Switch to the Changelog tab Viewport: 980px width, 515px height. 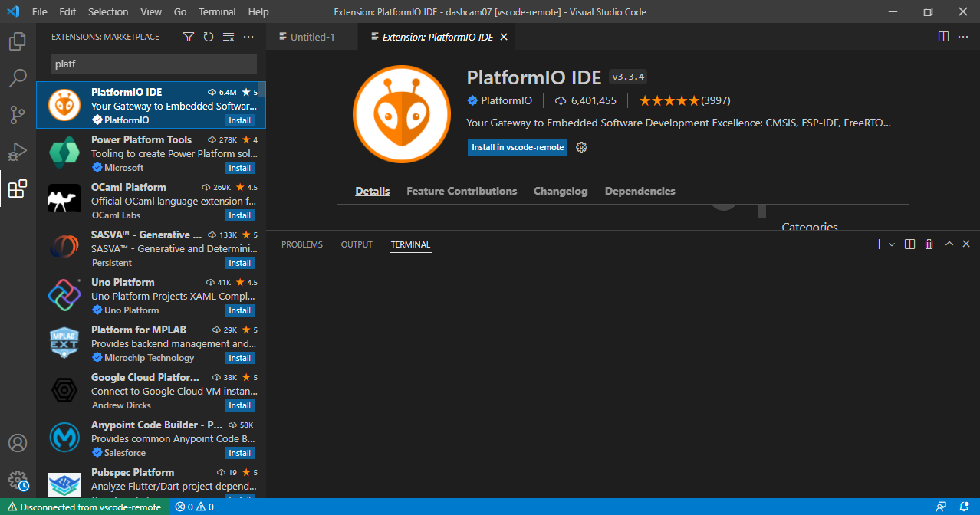(561, 192)
